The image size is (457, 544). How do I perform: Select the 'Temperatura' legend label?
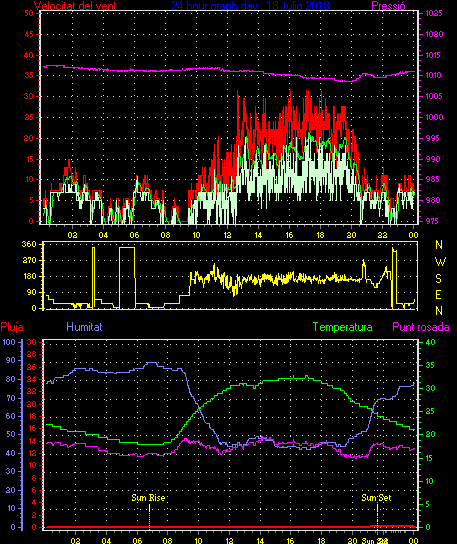342,327
